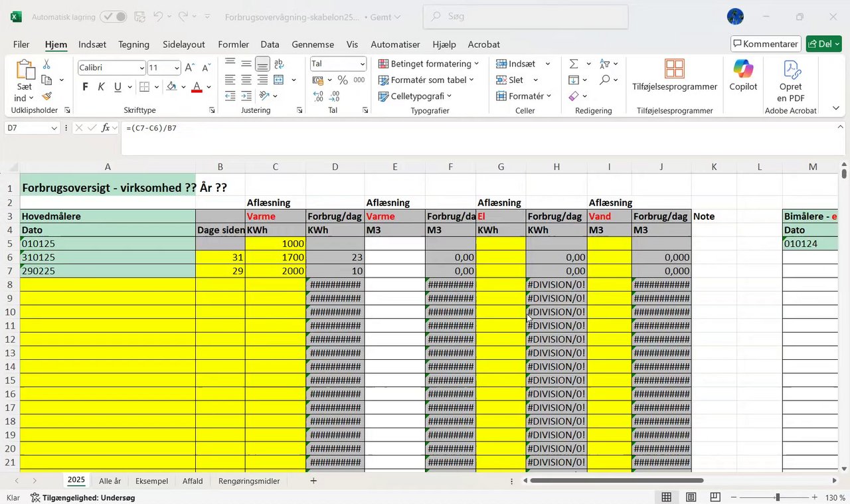Add a new sheet with the plus button

[x=313, y=481]
